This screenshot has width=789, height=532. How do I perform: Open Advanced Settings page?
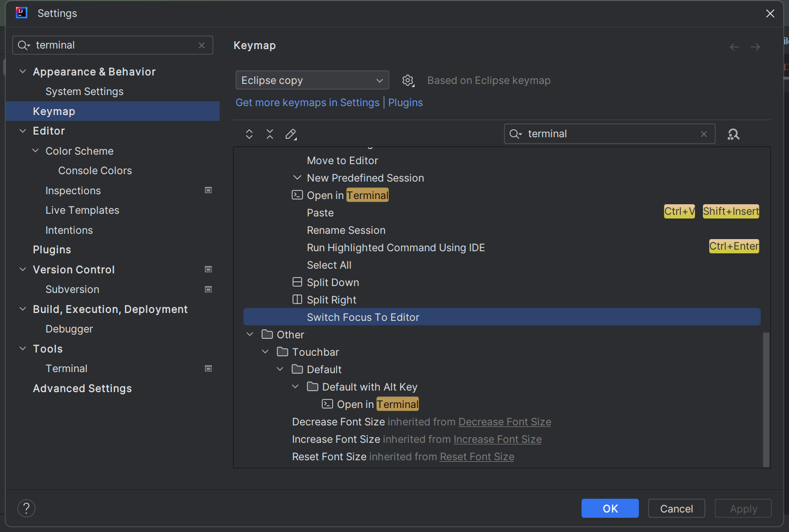(x=82, y=388)
